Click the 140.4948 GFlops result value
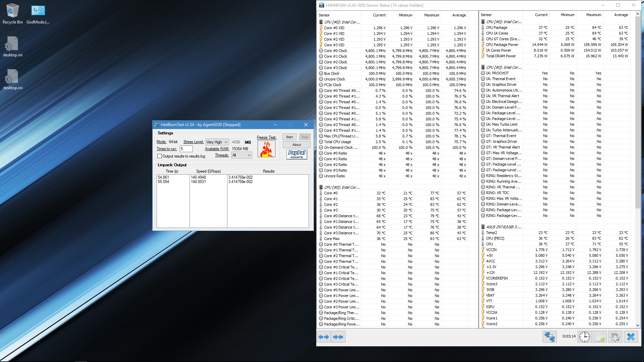The image size is (644, 362). pos(198,177)
